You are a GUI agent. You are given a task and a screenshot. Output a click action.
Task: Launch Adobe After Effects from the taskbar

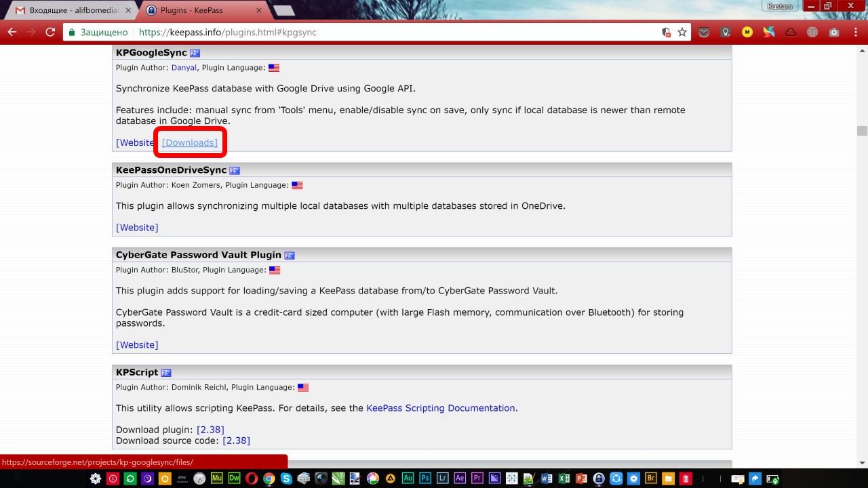click(460, 479)
